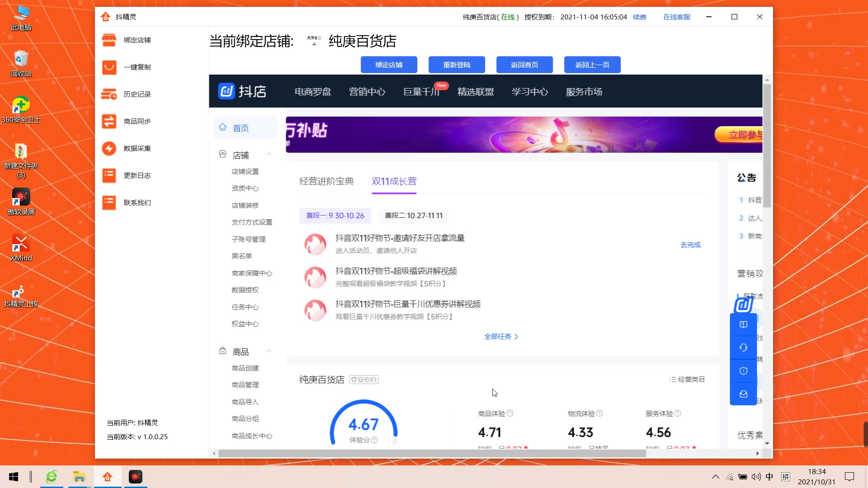Expand 全部任务 link arrow

pos(516,337)
